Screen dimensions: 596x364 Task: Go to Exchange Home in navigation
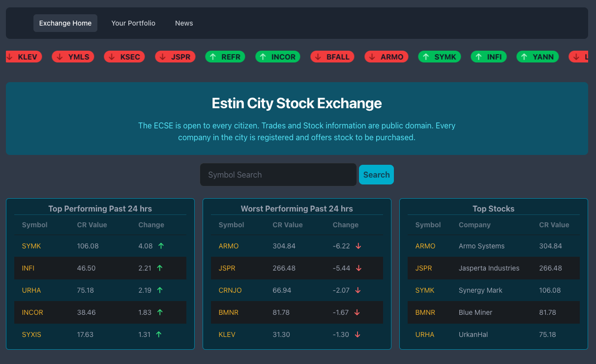click(65, 23)
